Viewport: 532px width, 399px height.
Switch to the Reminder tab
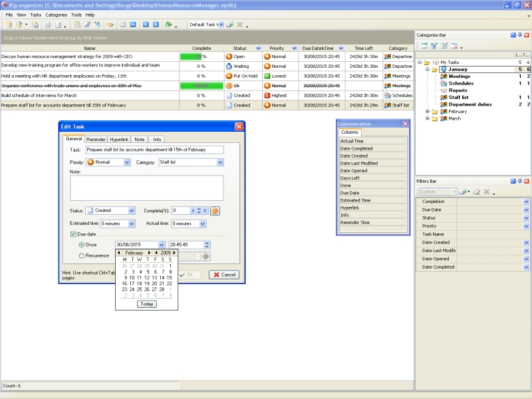tap(96, 140)
